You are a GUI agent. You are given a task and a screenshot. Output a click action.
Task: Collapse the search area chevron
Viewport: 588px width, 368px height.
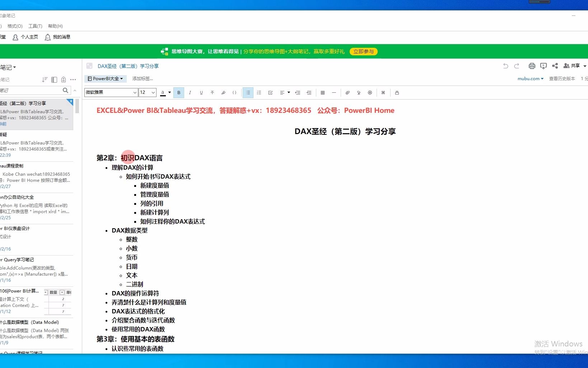pos(75,91)
